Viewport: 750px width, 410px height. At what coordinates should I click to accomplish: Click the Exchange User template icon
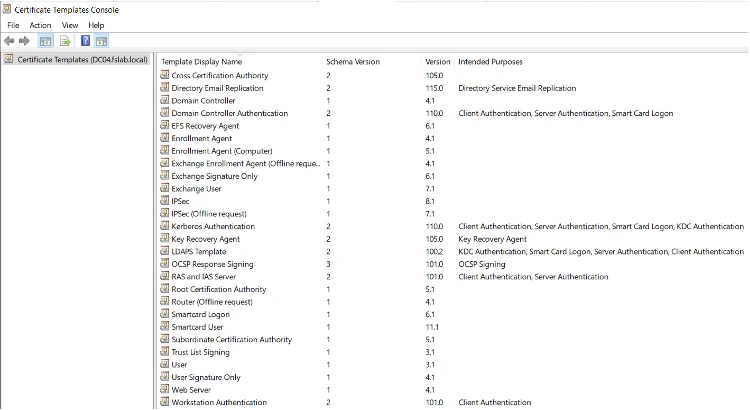[165, 188]
